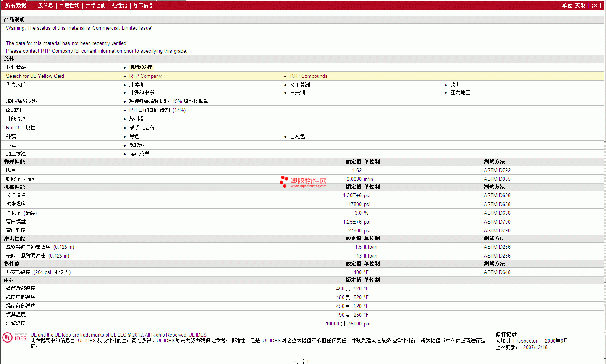606x364 pixels.
Task: Open the RTP Compounds link
Action: (309, 76)
